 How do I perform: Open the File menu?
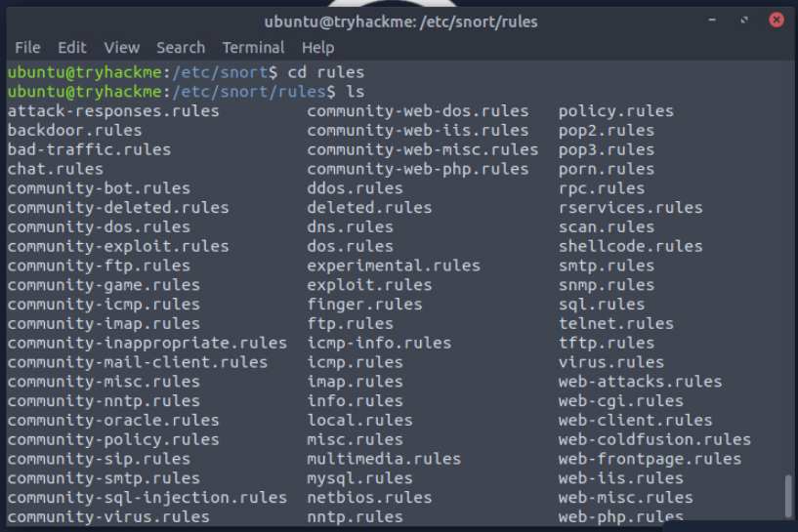pyautogui.click(x=27, y=47)
